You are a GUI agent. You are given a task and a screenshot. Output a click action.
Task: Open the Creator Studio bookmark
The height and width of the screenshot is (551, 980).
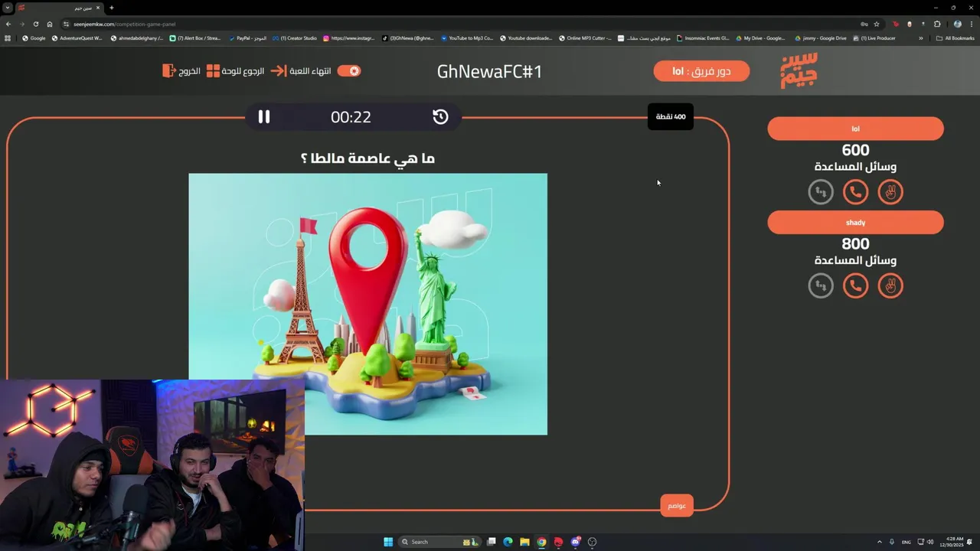pyautogui.click(x=295, y=38)
